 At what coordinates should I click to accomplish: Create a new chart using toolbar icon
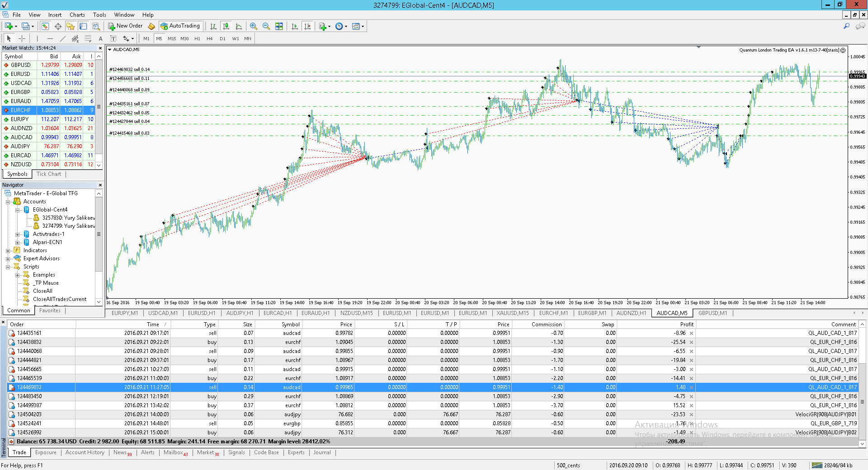point(9,26)
